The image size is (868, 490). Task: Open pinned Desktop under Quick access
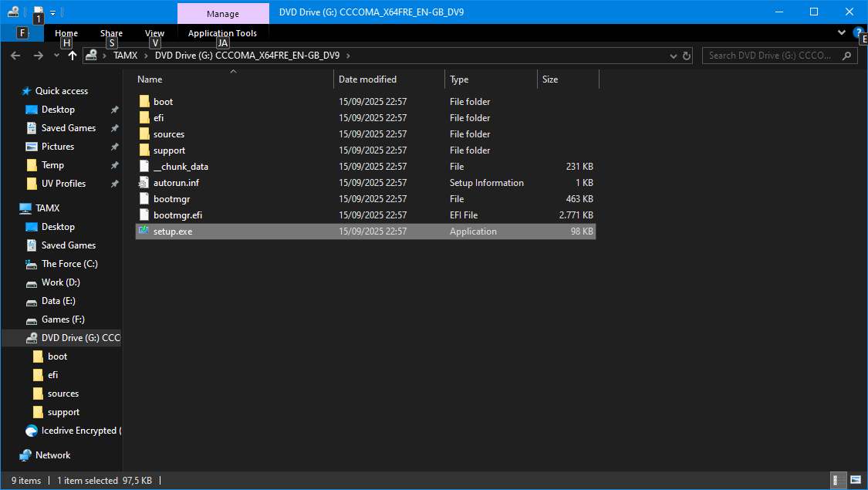pos(58,110)
